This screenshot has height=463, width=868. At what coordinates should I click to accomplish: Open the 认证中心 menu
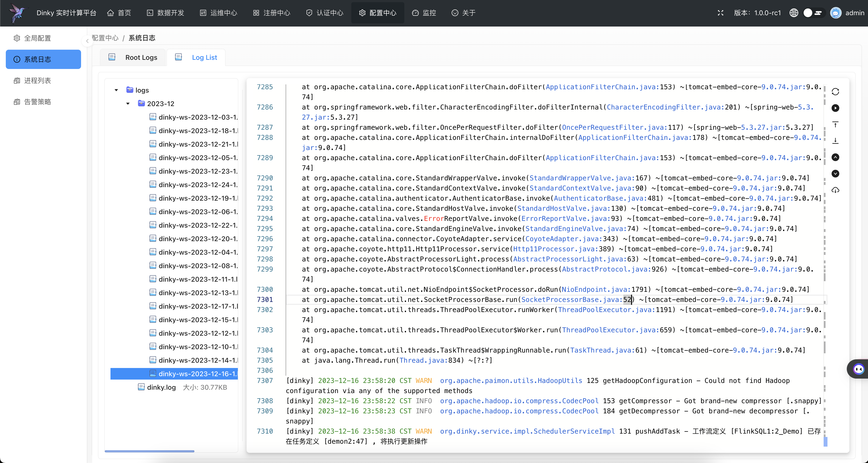click(325, 13)
